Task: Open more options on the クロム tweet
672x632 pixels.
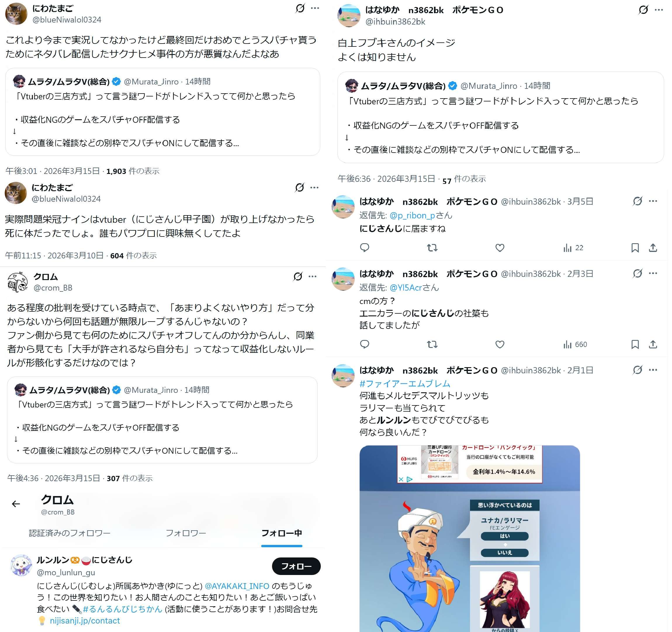Action: coord(313,277)
